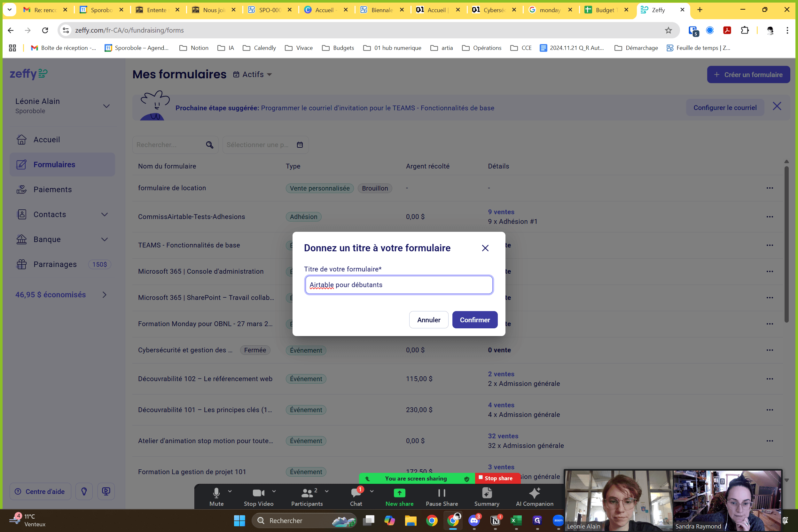The height and width of the screenshot is (532, 798).
Task: Close the form title dialog with X
Action: [x=485, y=248]
